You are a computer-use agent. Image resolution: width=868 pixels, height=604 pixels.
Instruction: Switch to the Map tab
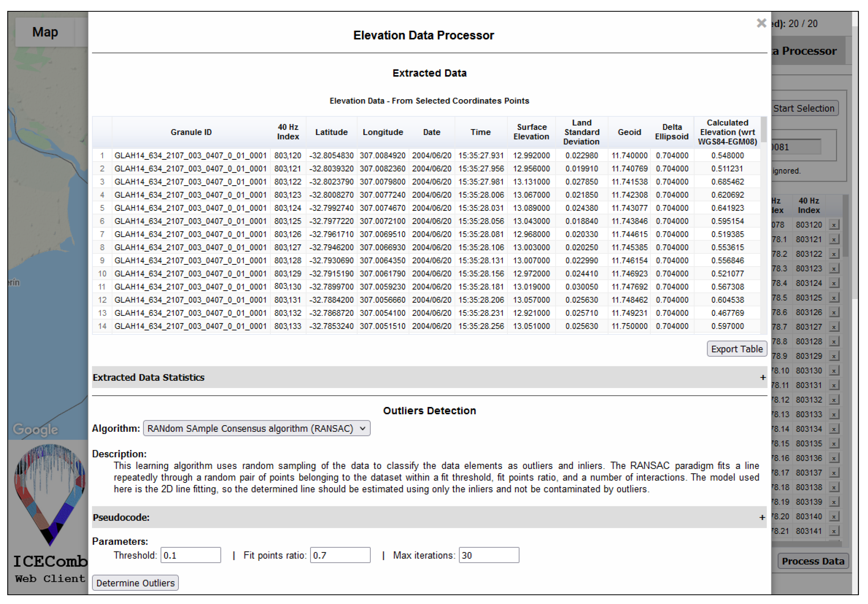click(x=45, y=32)
